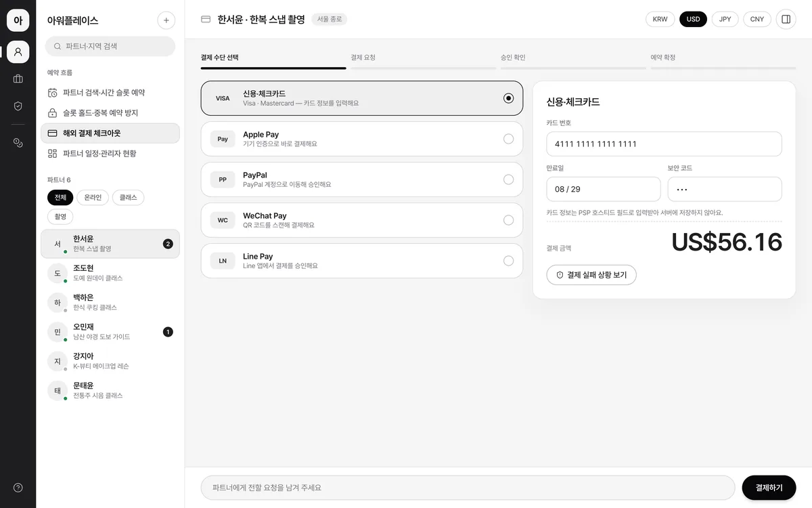The width and height of the screenshot is (812, 508).
Task: Filter partners by 촬영
Action: tap(60, 217)
